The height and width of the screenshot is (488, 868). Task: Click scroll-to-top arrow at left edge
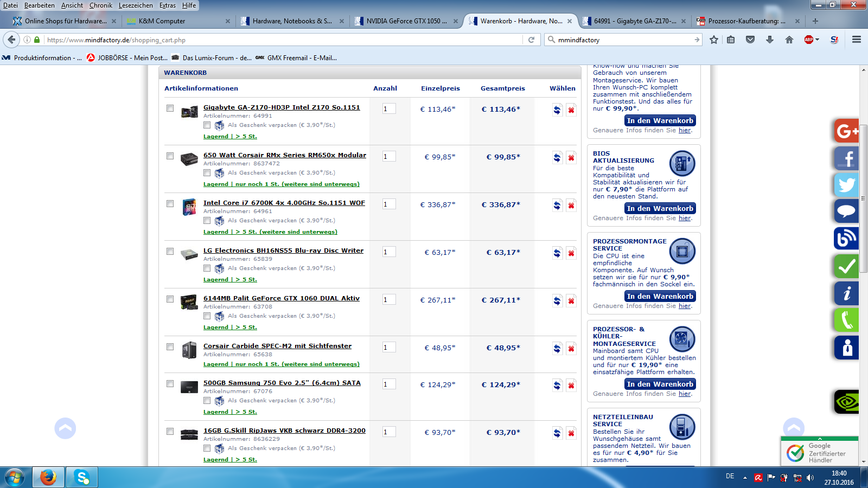(65, 428)
